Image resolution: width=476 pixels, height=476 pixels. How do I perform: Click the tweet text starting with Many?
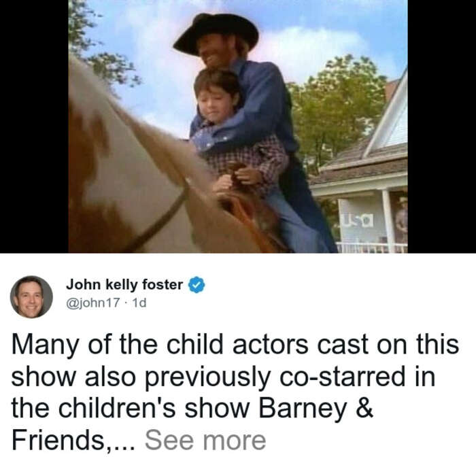[x=235, y=392]
